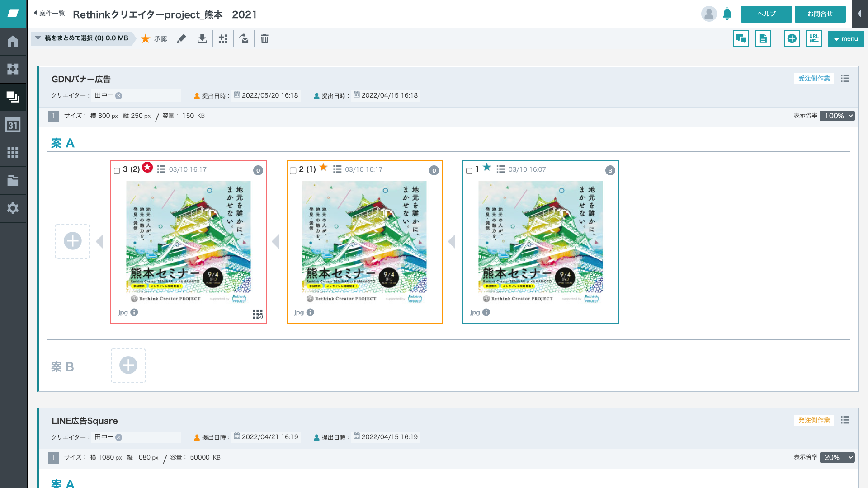868x488 pixels.
Task: Edit date 2022/05/20 16:18
Action: click(266, 95)
